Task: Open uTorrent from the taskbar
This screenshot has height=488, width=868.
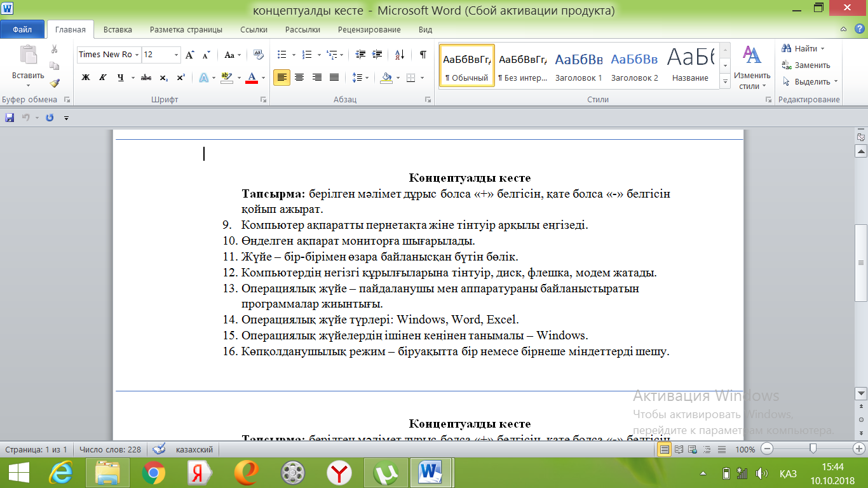Action: (386, 473)
